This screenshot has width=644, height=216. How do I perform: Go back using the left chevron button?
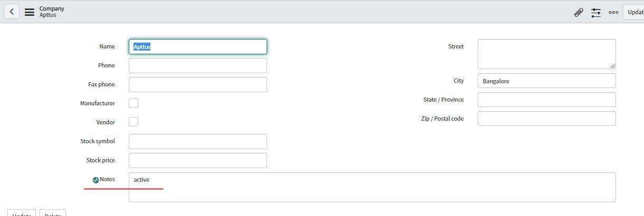tap(12, 12)
